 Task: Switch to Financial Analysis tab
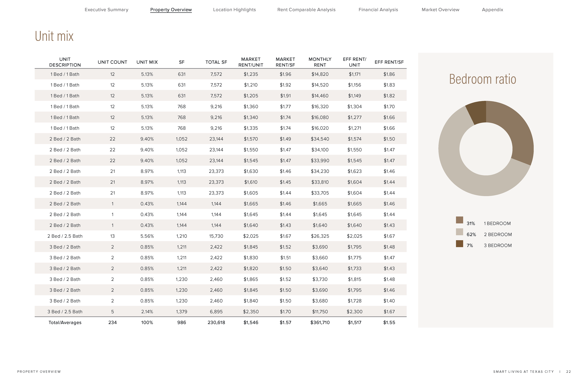point(378,10)
